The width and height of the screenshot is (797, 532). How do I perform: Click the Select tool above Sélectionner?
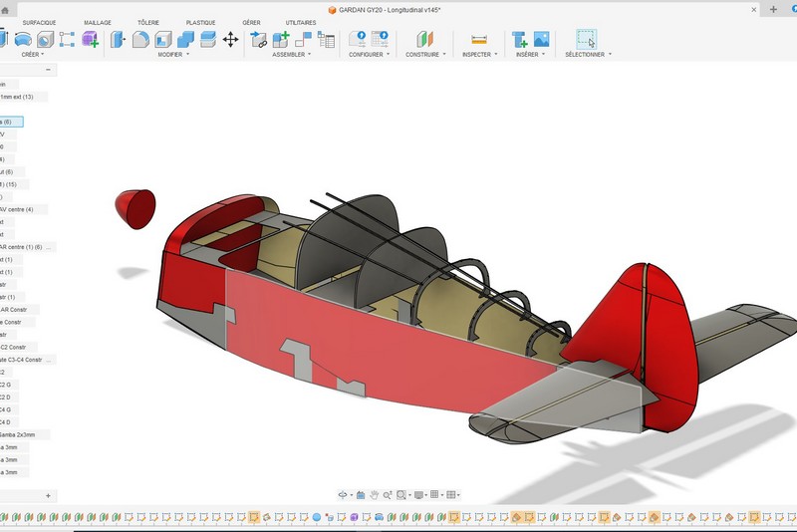(x=586, y=40)
